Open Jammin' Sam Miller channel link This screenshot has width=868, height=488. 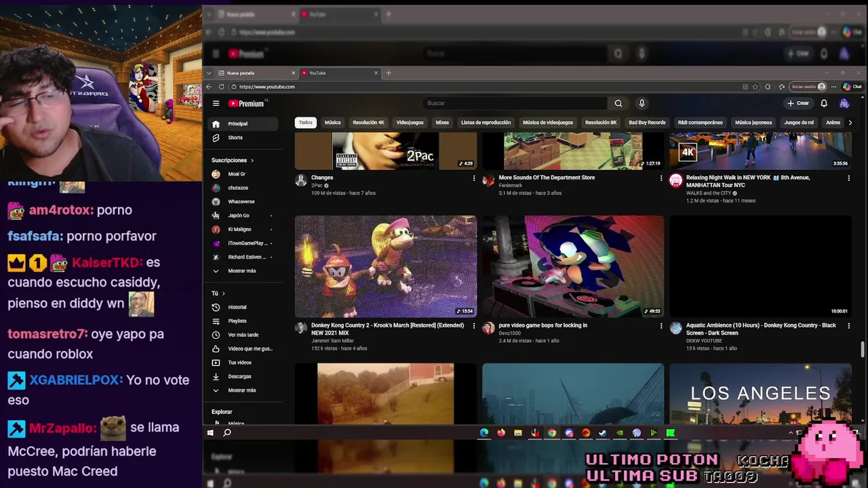click(x=332, y=341)
